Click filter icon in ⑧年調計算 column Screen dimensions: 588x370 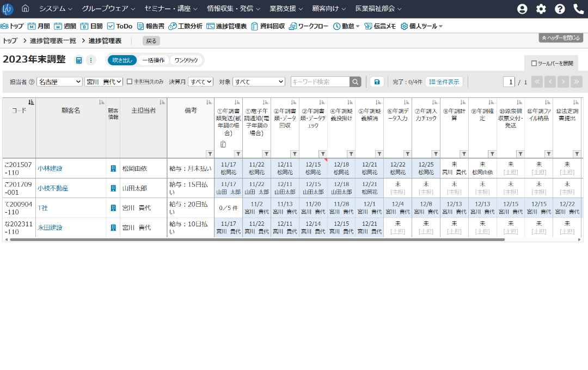(x=464, y=153)
